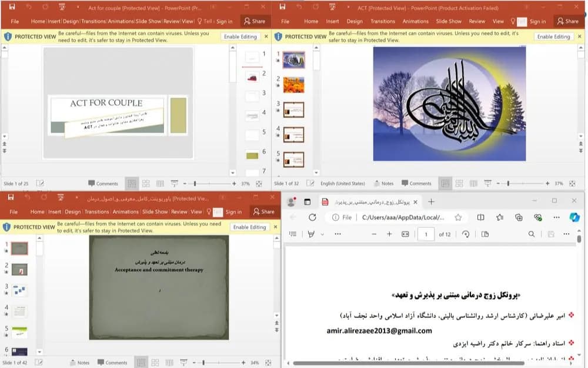Toggle Notes pane in bottom-left PowerPoint window
The image size is (588, 368).
[x=79, y=363]
